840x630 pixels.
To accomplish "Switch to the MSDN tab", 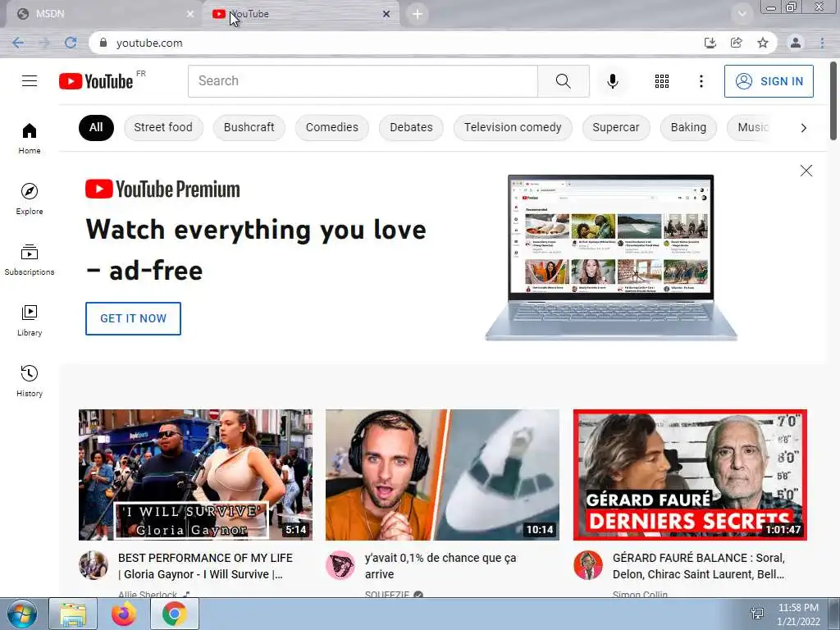I will click(x=102, y=14).
